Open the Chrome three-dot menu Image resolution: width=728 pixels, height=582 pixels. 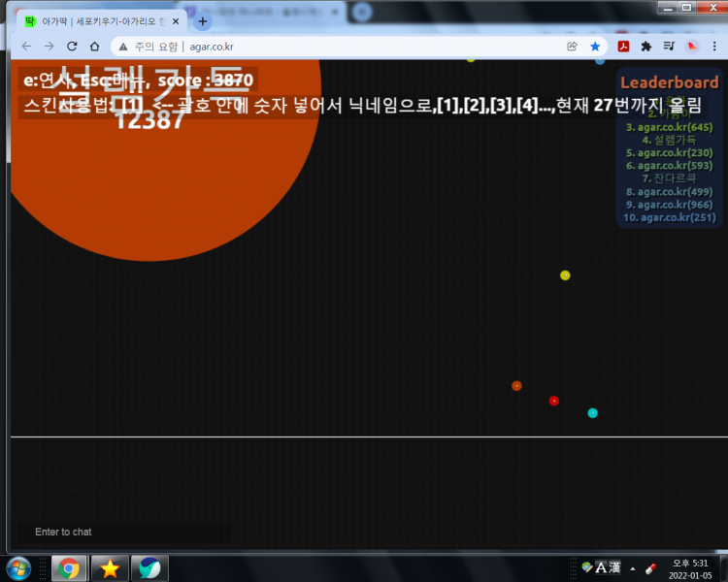tap(714, 47)
